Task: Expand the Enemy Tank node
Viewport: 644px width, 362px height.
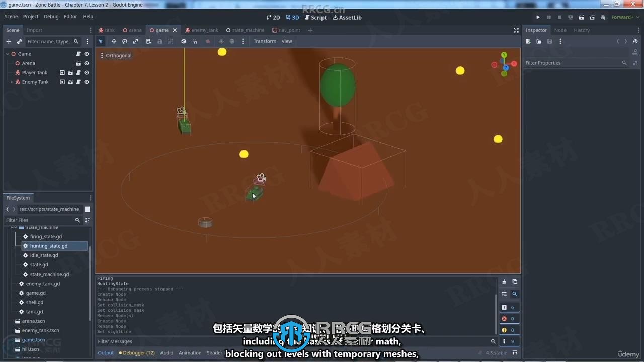Action: coord(12,82)
